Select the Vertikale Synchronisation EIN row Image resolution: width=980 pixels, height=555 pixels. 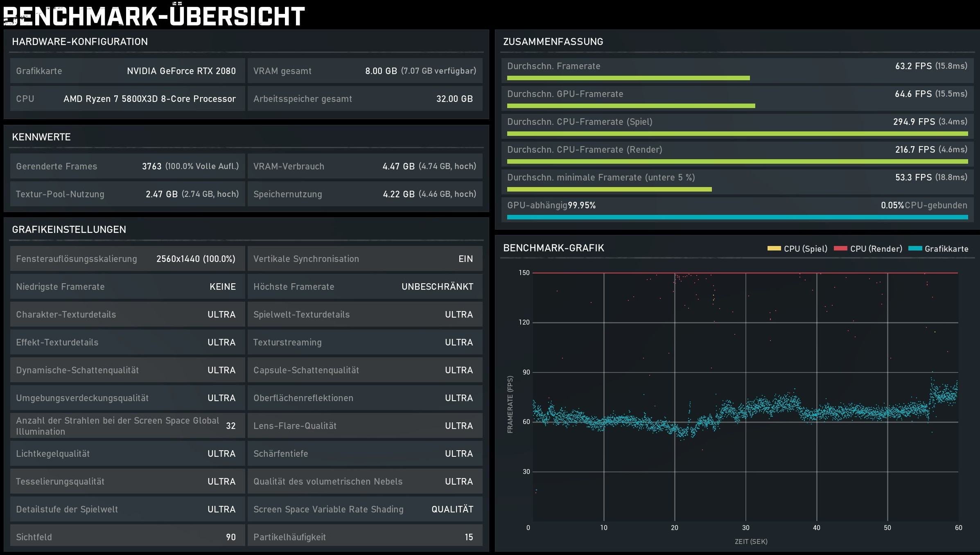tap(365, 259)
